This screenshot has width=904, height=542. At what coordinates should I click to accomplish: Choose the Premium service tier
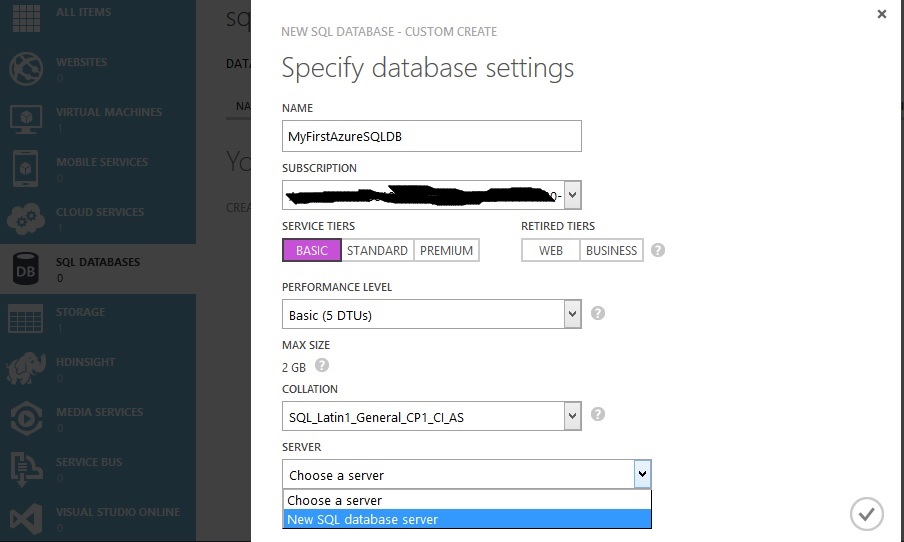[x=446, y=250]
